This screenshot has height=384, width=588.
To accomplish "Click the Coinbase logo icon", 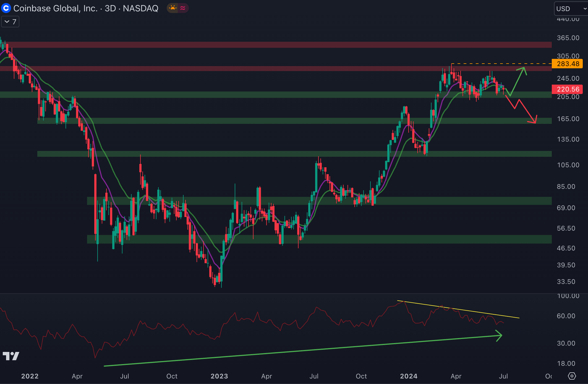I will click(6, 8).
